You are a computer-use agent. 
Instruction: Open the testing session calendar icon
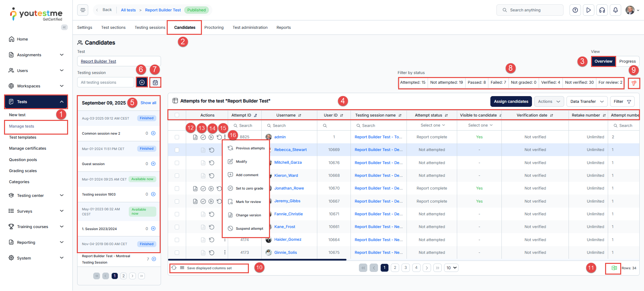(155, 82)
